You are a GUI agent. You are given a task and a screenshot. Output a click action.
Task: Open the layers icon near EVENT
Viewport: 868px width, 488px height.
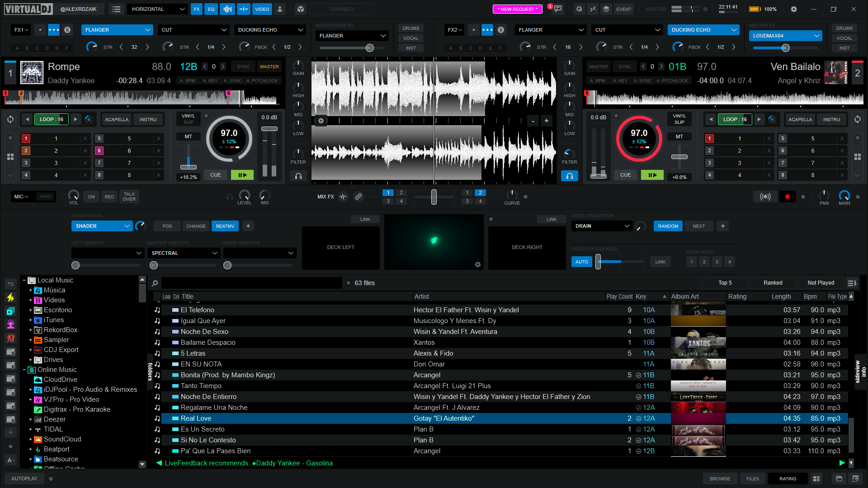(x=606, y=9)
